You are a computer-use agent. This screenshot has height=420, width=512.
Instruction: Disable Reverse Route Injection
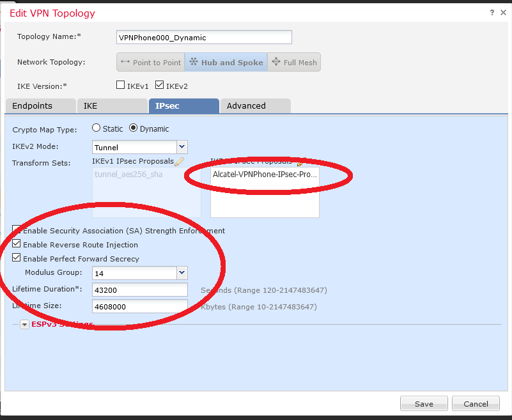(x=15, y=244)
